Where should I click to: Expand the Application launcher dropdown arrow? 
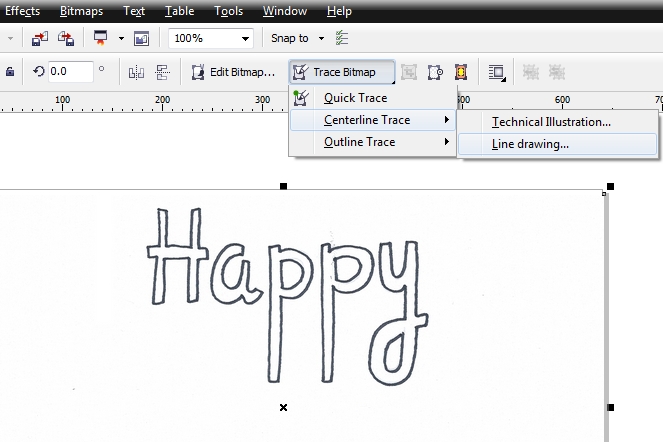tap(121, 38)
